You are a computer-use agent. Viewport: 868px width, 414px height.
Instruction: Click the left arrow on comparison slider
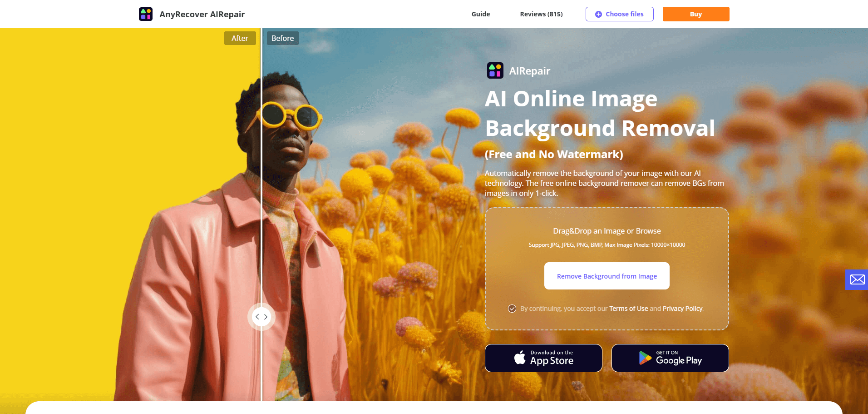257,317
